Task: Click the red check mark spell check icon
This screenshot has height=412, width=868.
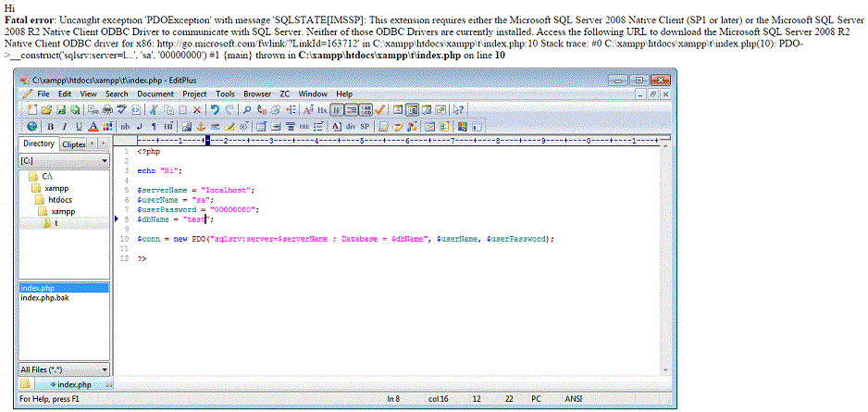Action: (379, 109)
